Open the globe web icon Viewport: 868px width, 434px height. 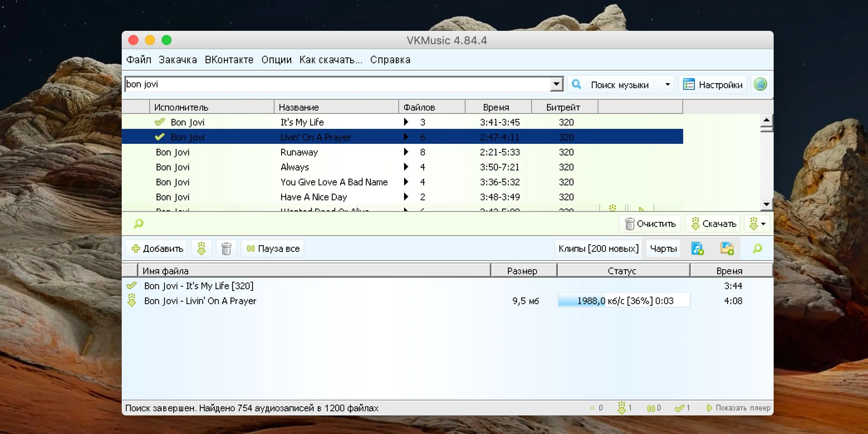tap(760, 84)
